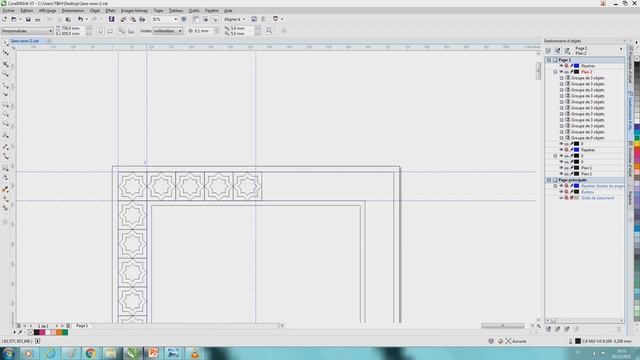Viewport: 640px width, 360px height.
Task: Click the add page icon before page counter
Action: (19, 326)
